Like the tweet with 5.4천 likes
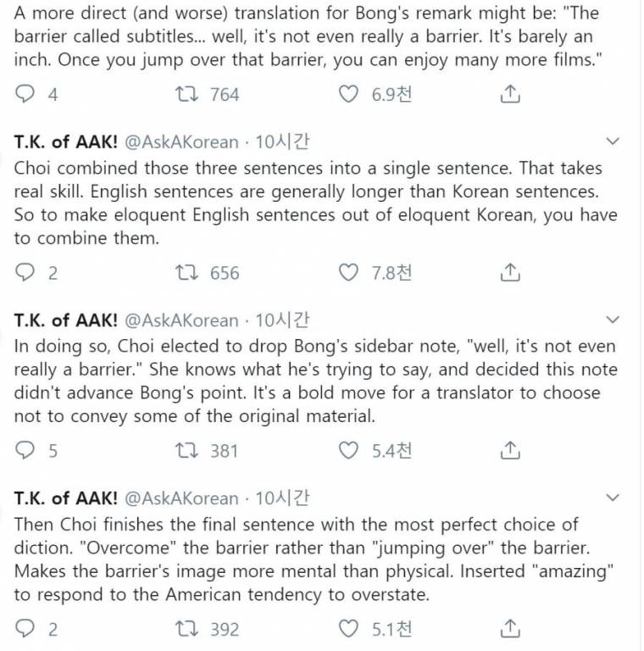Viewport: 644px width, 651px height. point(348,450)
